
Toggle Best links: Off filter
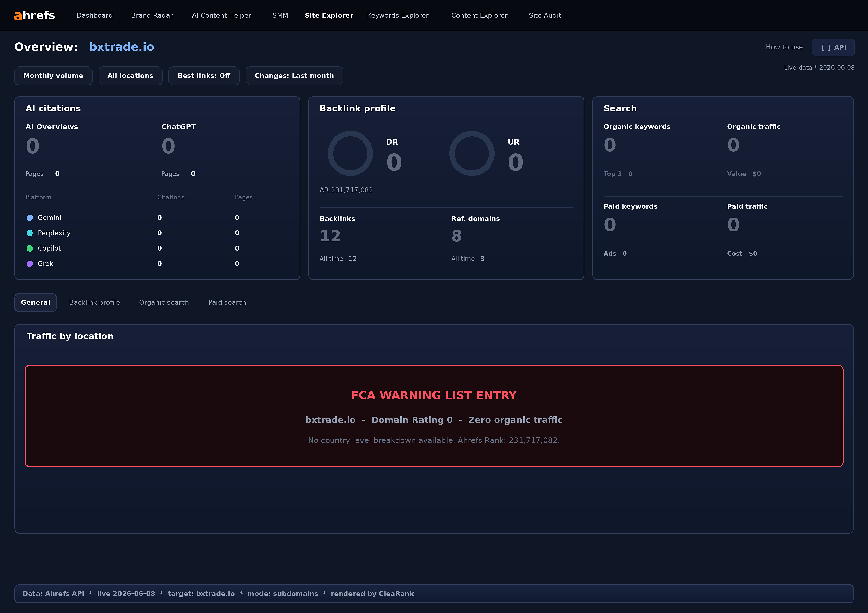[x=204, y=76]
